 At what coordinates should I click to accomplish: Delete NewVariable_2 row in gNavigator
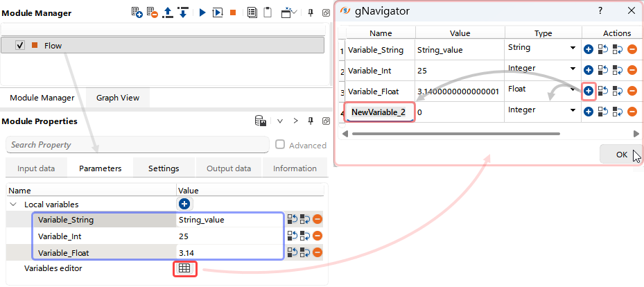632,112
